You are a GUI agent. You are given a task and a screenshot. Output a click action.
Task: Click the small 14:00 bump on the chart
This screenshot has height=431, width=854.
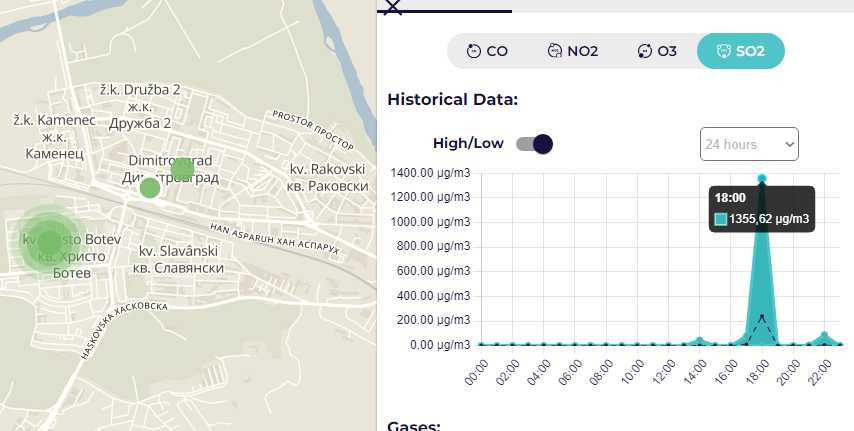point(700,340)
